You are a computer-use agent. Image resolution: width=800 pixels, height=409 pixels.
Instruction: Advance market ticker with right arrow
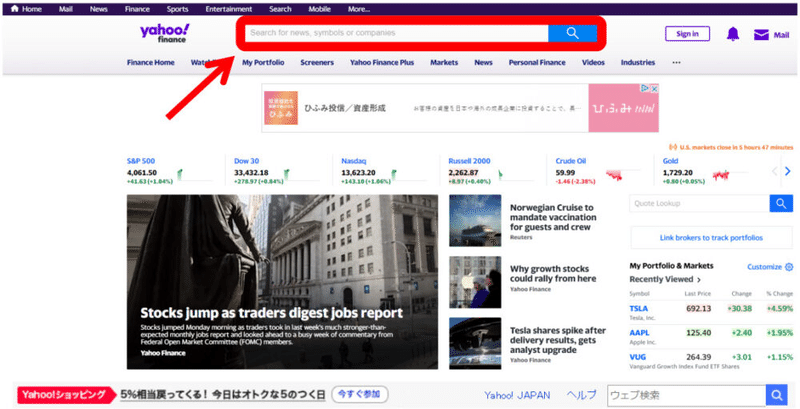click(787, 171)
